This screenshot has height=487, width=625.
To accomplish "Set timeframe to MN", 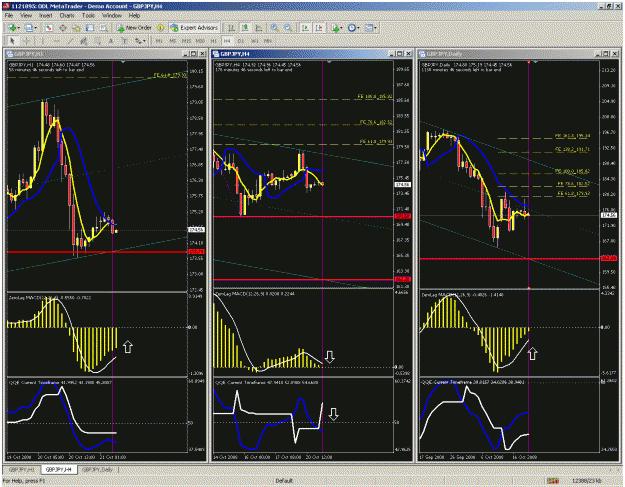I will (268, 41).
